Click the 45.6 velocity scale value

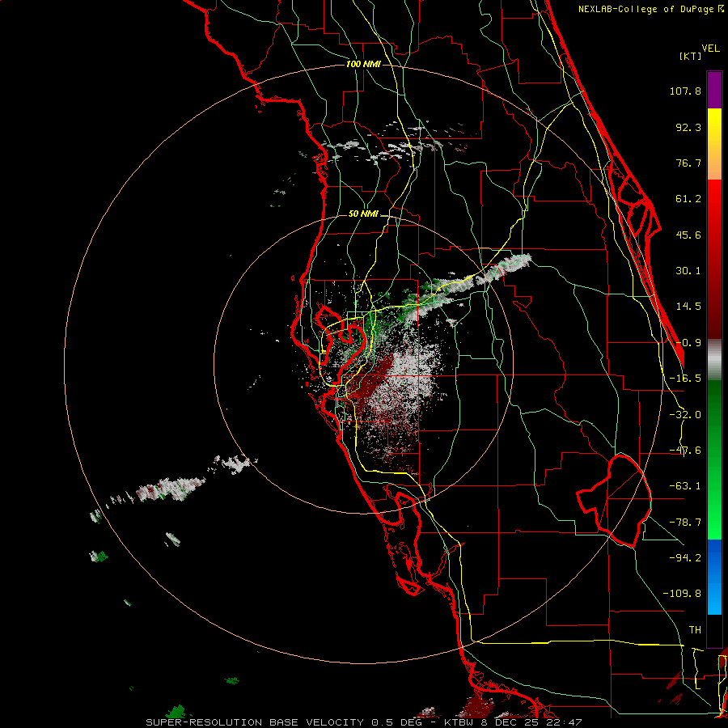click(688, 235)
